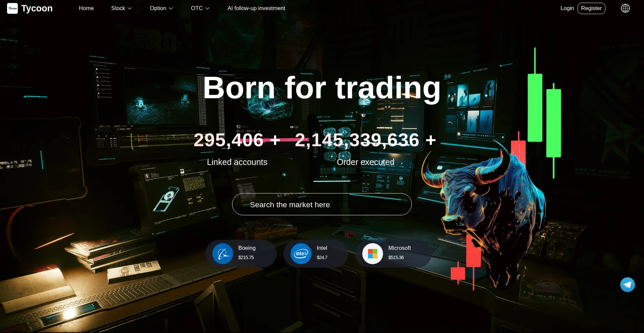The width and height of the screenshot is (644, 333).
Task: Click the Microsoft price $515.36
Action: coord(396,258)
